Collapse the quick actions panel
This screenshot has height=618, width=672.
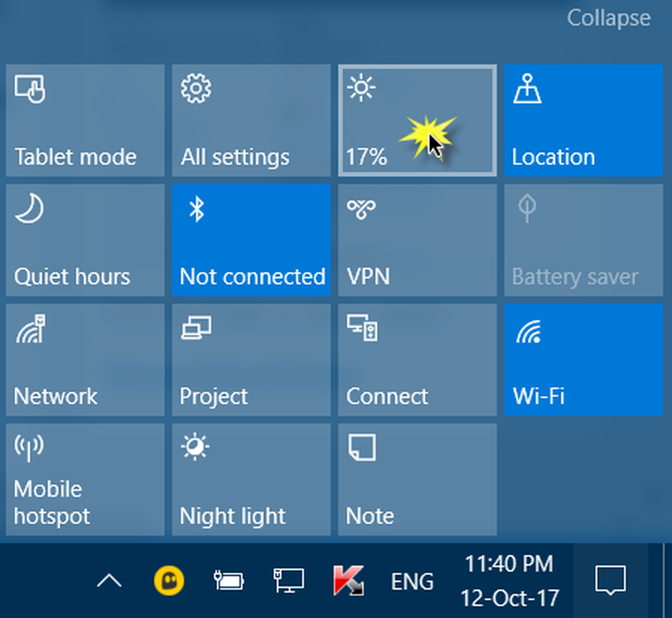click(609, 18)
